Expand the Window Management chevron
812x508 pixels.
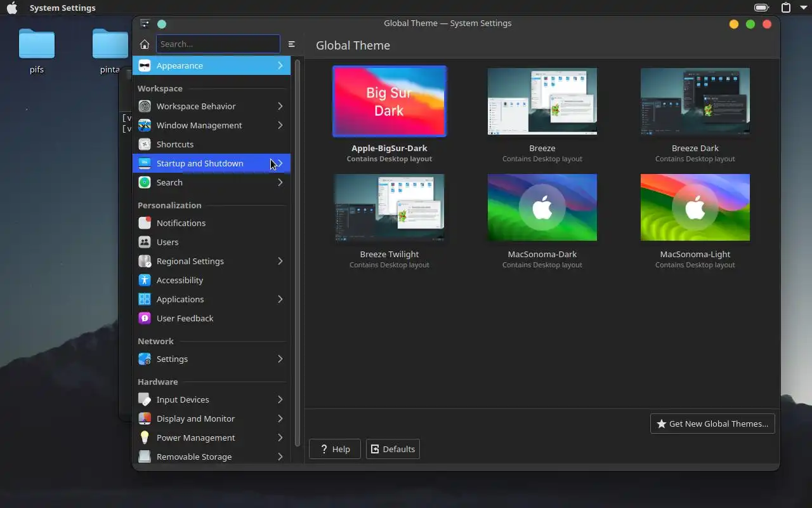coord(280,125)
